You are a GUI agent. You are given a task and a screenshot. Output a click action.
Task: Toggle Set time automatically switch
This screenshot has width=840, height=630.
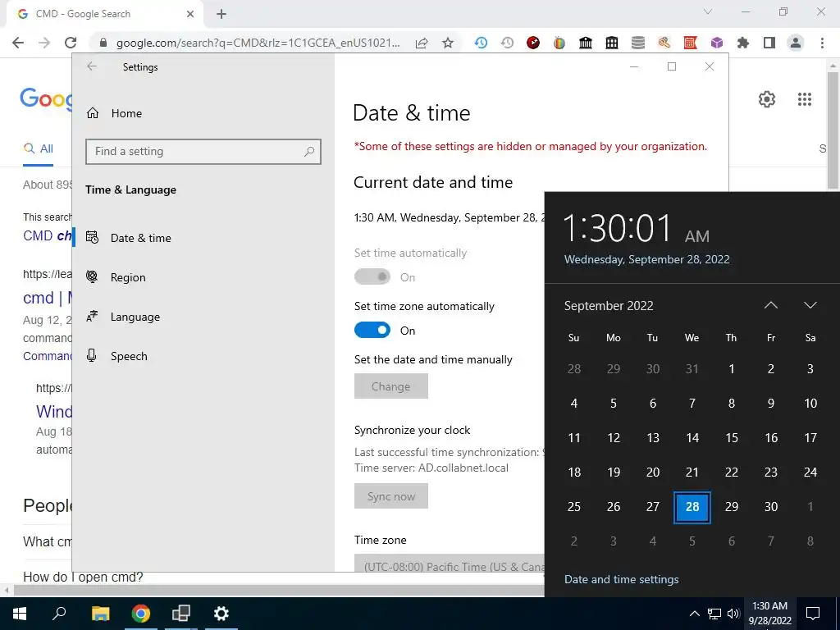click(372, 277)
